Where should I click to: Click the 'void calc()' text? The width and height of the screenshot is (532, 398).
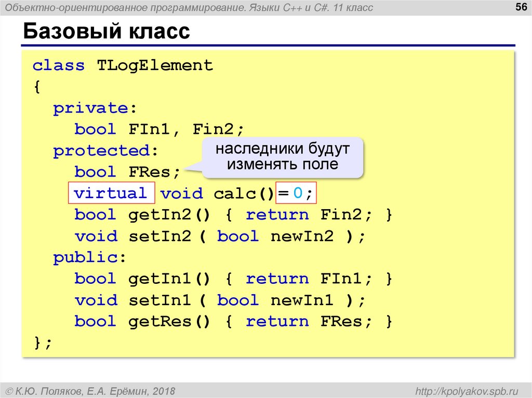[217, 194]
